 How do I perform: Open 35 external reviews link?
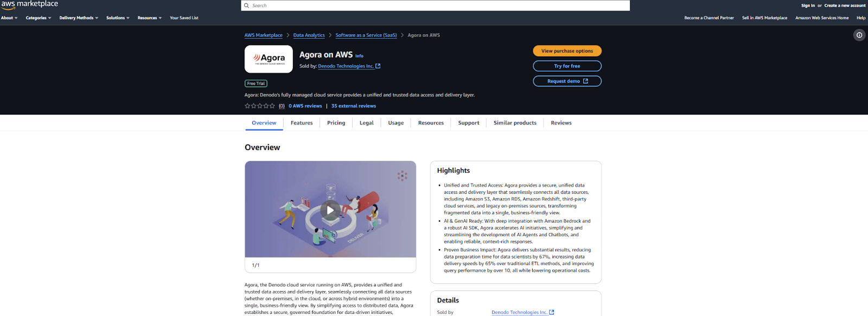tap(354, 106)
